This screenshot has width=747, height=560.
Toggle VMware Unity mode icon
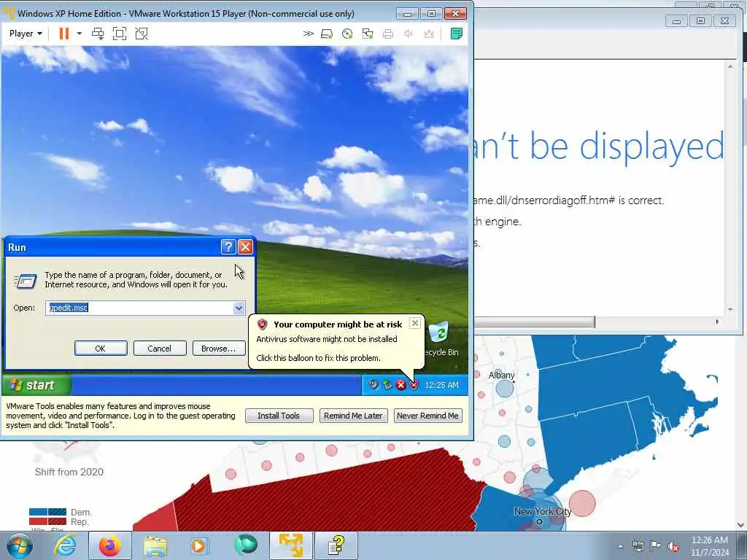point(142,34)
